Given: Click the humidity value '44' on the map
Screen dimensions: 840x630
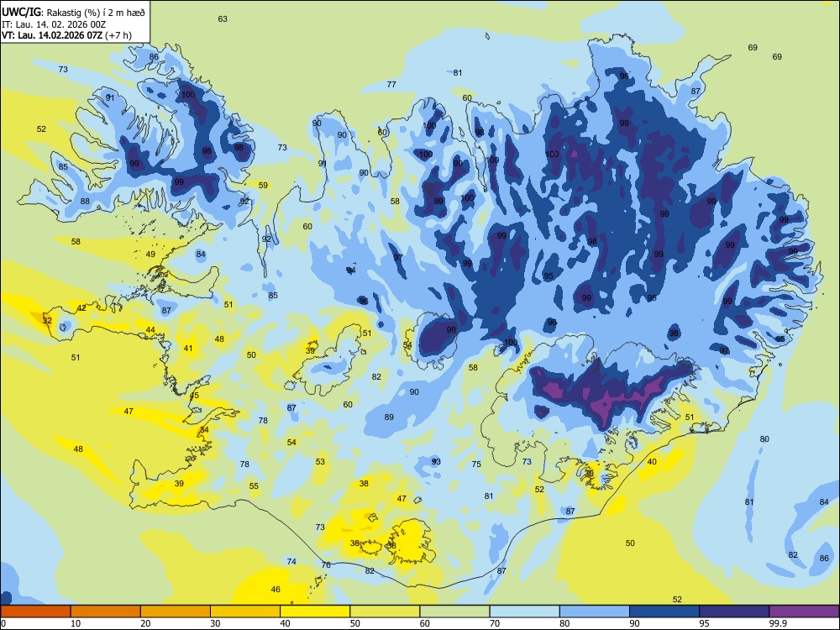Looking at the screenshot, I should click(150, 330).
